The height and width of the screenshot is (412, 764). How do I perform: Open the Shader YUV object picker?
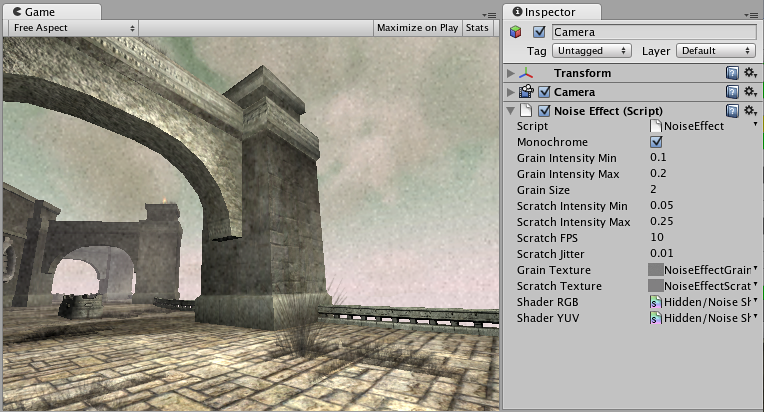[755, 317]
